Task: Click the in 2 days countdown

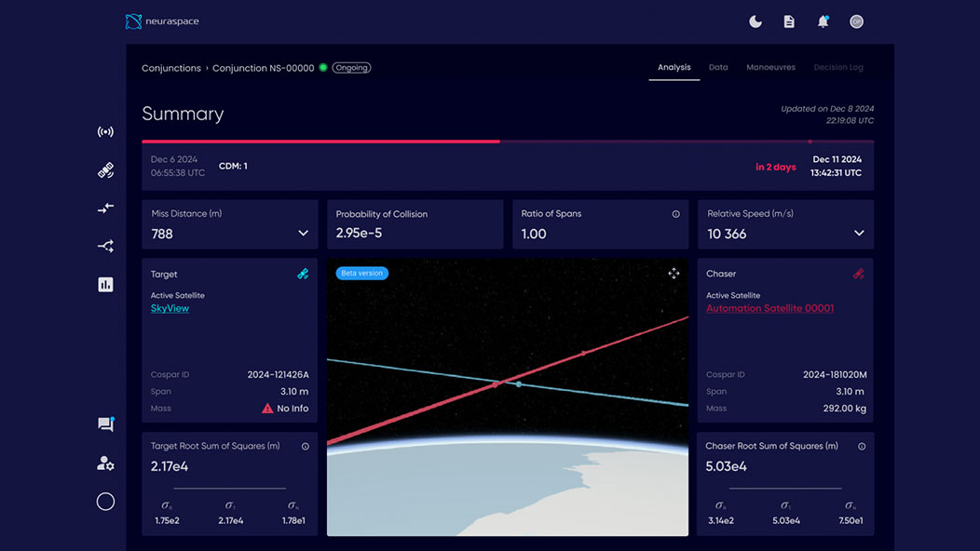Action: point(776,167)
